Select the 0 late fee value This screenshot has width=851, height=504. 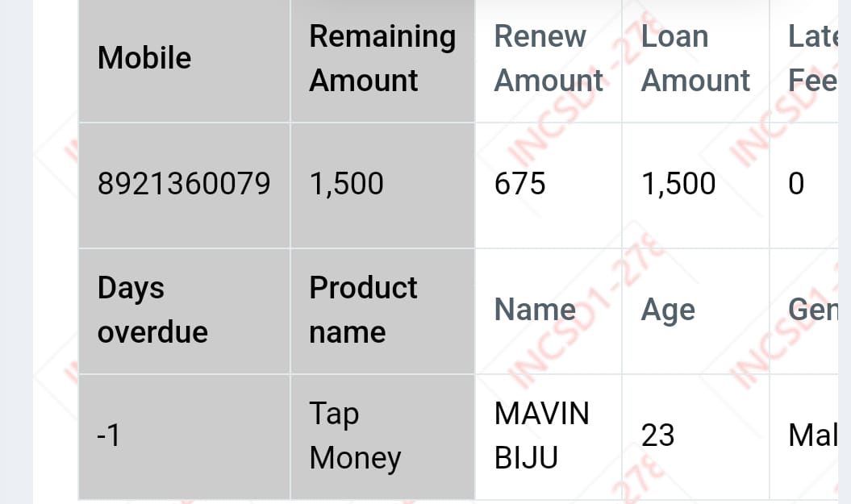pyautogui.click(x=796, y=184)
